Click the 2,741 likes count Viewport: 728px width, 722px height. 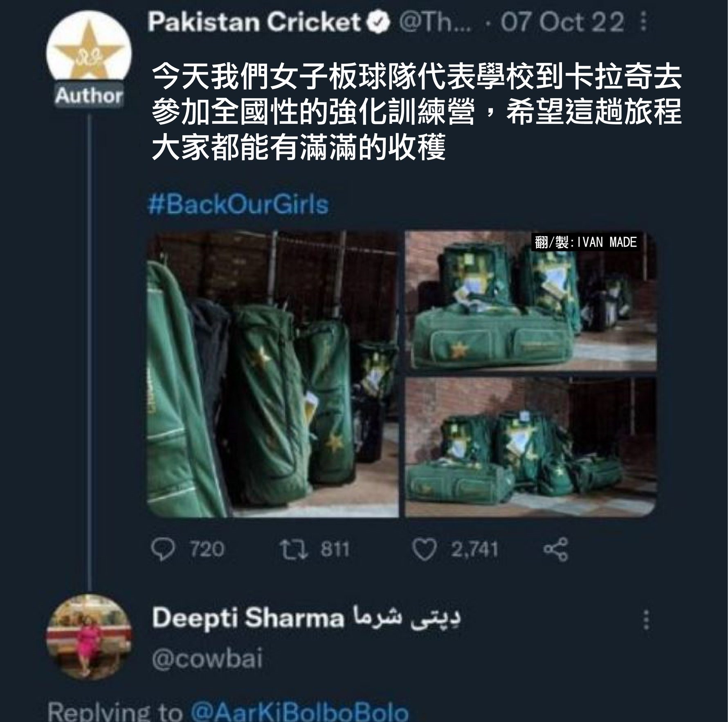click(475, 549)
